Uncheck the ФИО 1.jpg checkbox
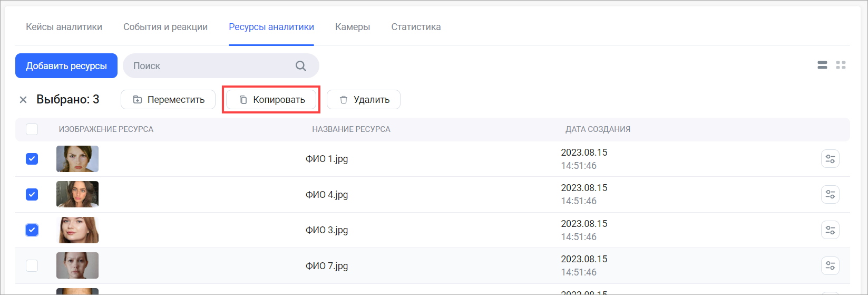 coord(32,159)
